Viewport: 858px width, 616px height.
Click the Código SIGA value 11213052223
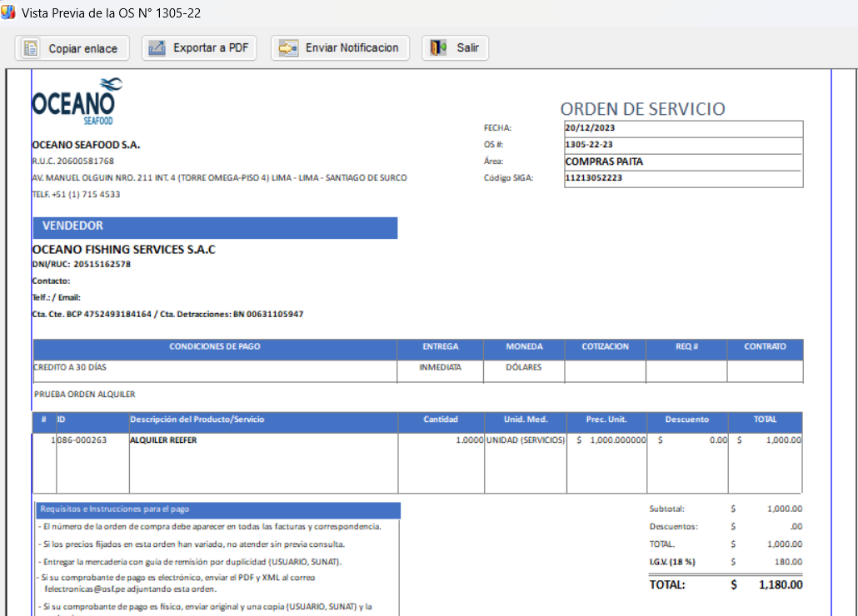pos(593,177)
